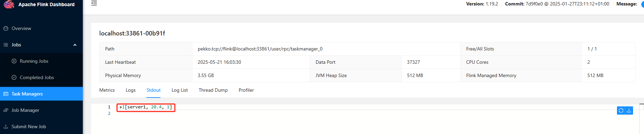Collapse the sidebar with the fold icon
The width and height of the screenshot is (644, 134).
click(94, 3)
